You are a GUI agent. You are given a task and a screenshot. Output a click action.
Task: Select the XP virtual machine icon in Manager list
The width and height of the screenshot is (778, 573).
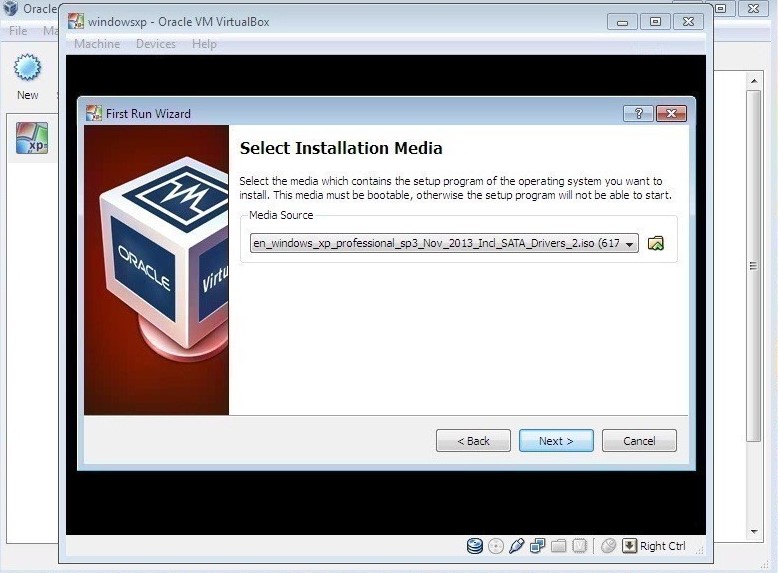click(x=32, y=138)
